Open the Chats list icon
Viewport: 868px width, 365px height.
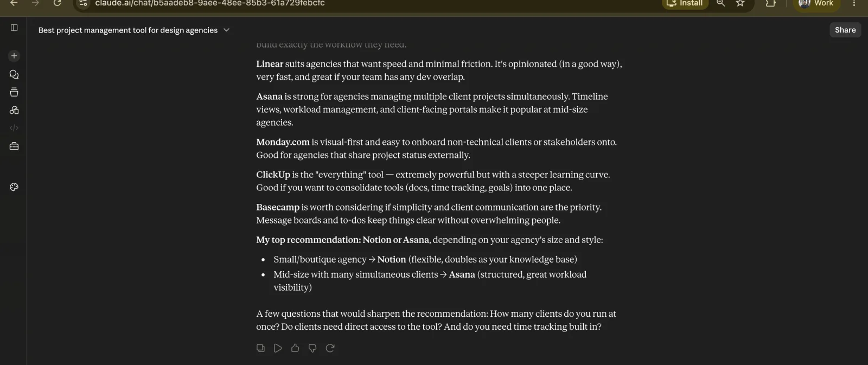click(x=14, y=74)
